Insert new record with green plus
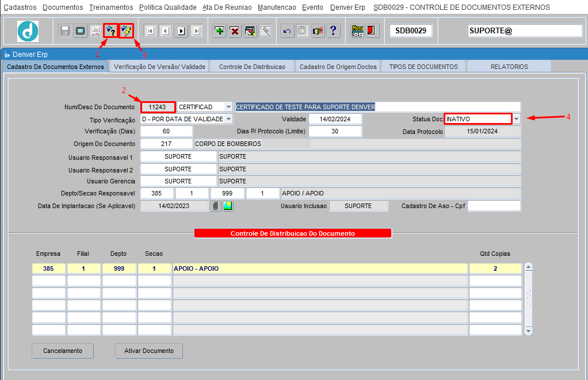Screen dimensions: 588x380 219,31
